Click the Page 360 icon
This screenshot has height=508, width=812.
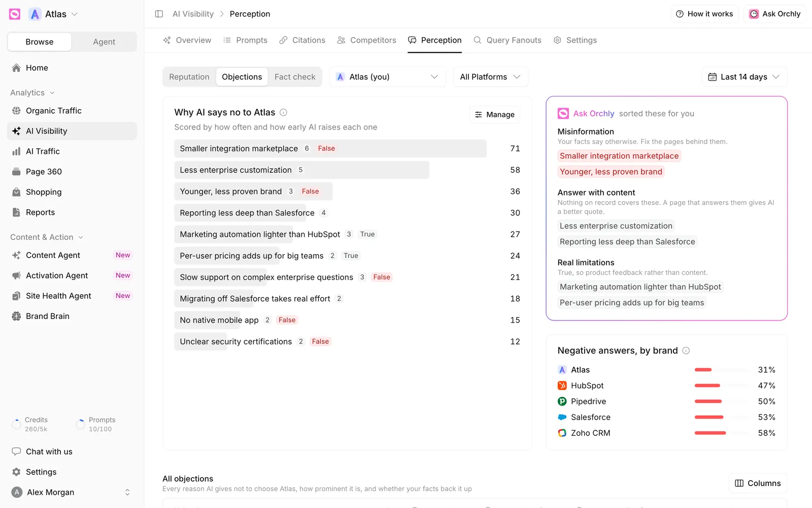(x=16, y=172)
